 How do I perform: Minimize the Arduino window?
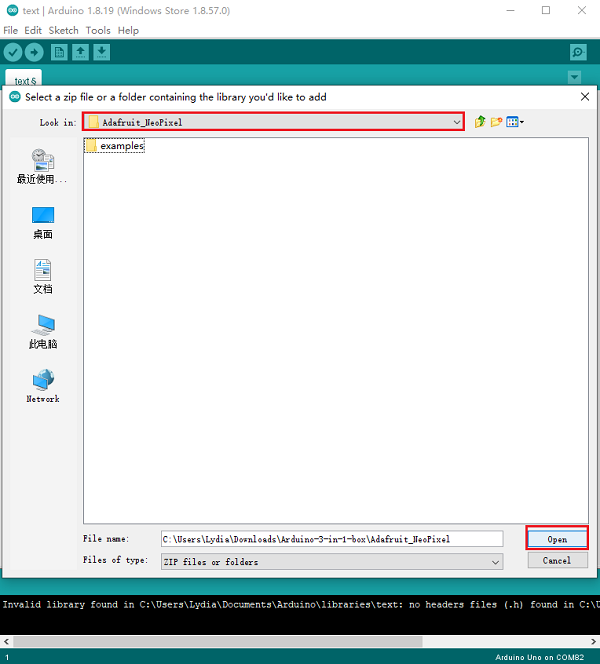point(511,11)
